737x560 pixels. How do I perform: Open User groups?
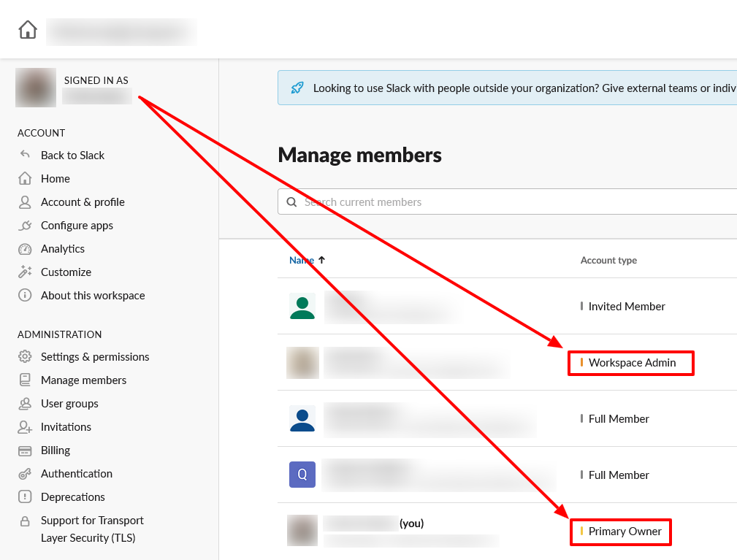point(69,404)
